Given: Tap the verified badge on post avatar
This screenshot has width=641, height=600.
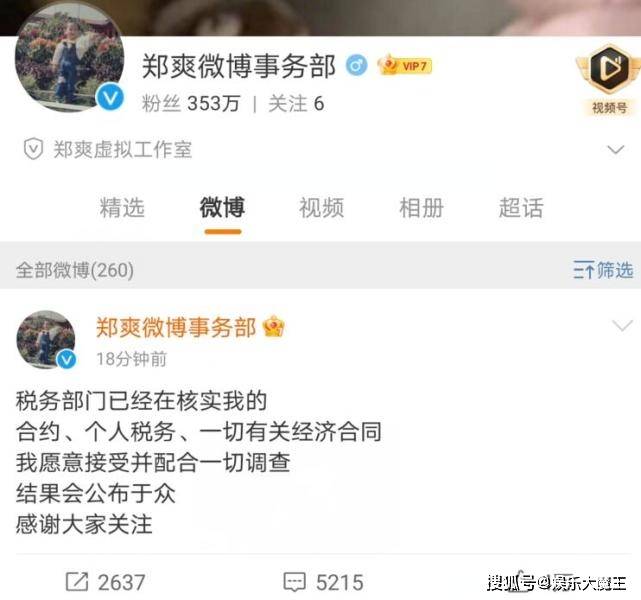Looking at the screenshot, I should (66, 360).
